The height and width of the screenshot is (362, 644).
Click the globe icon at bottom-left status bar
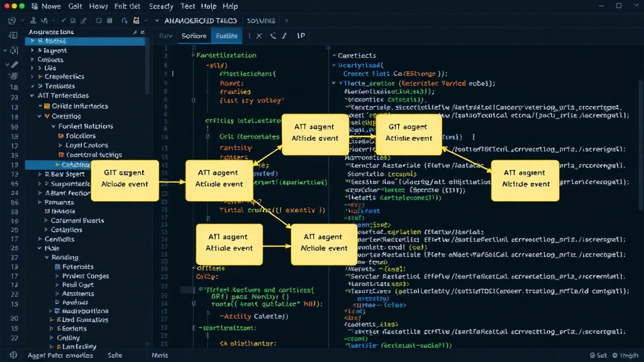pyautogui.click(x=13, y=355)
